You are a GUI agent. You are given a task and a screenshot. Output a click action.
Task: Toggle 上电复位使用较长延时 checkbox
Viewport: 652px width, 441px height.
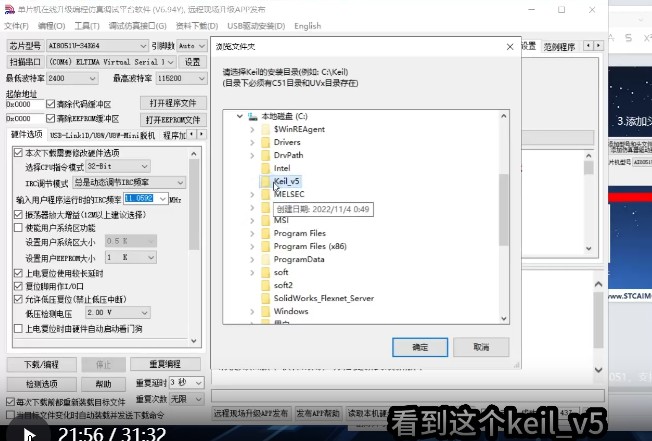pos(18,273)
